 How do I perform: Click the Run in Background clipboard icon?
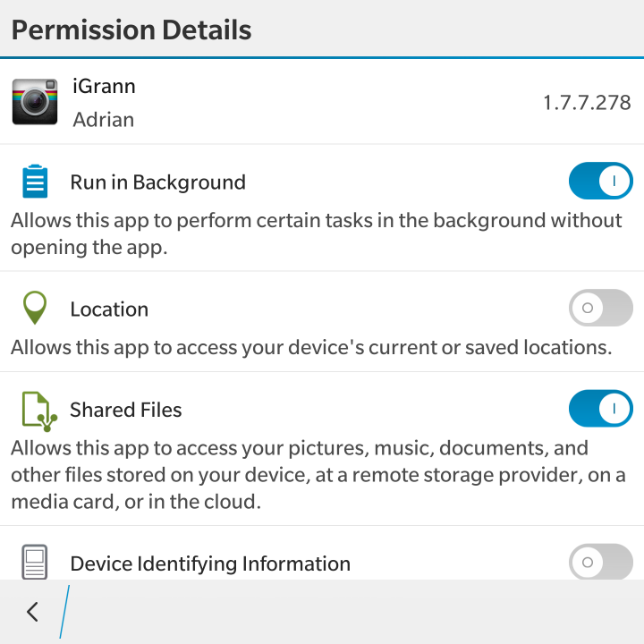pos(35,181)
